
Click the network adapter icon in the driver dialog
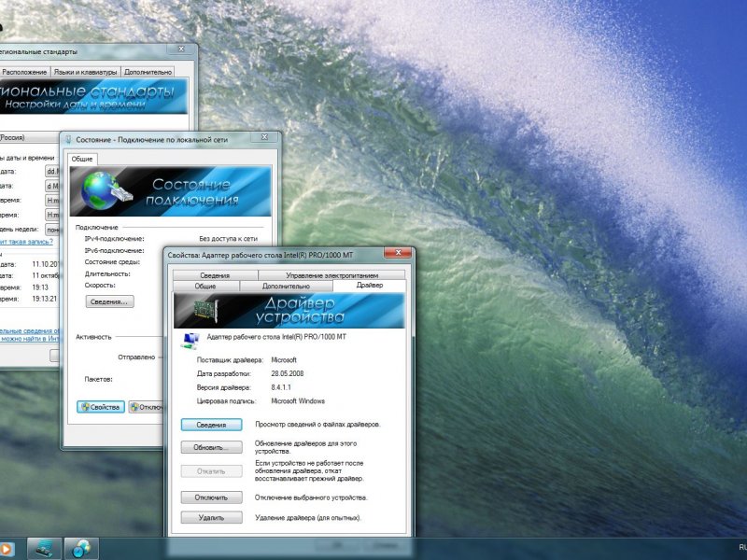click(190, 340)
